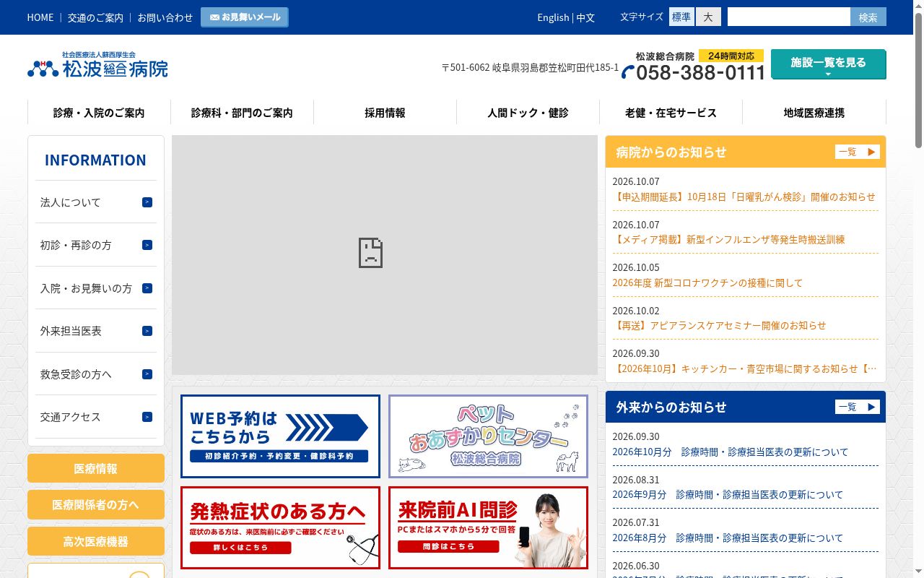924x578 pixels.
Task: Open the 老健・在宅サービス menu
Action: [671, 113]
